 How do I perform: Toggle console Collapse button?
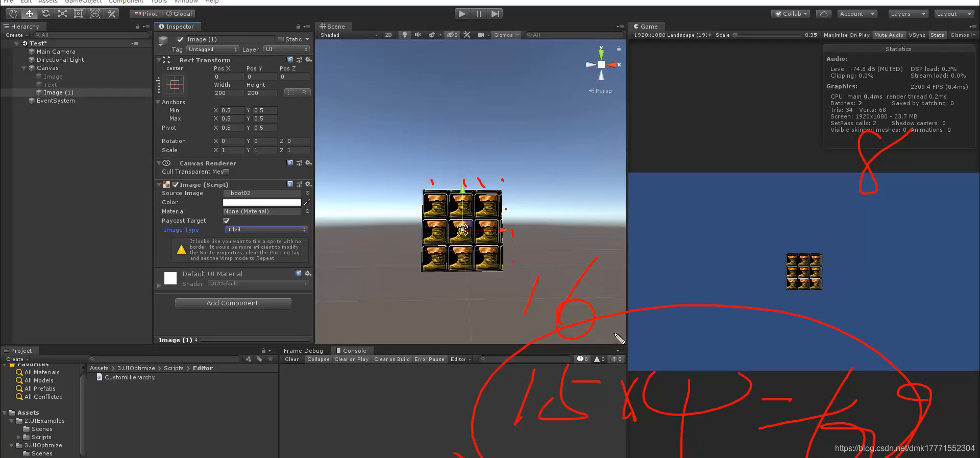pos(318,359)
